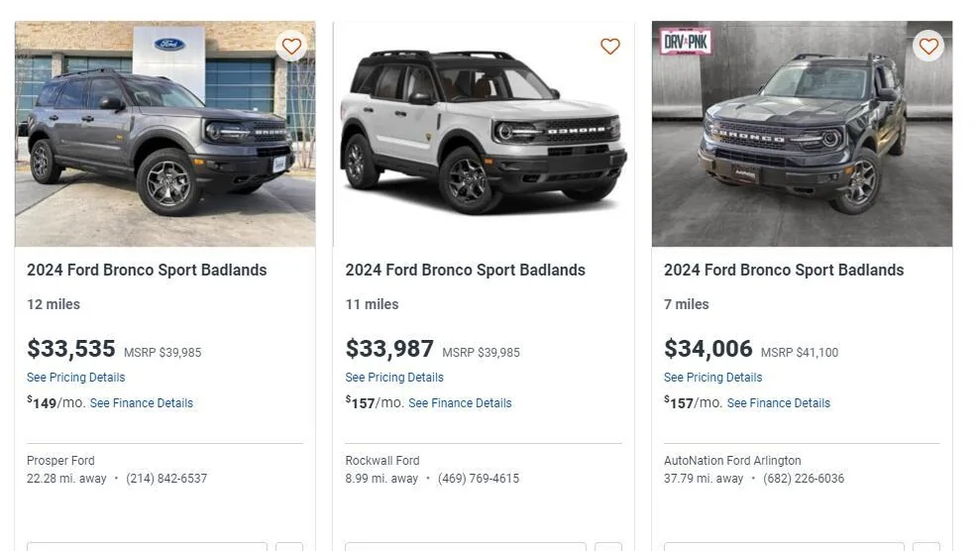980x551 pixels.
Task: Click the AutoNation Ford Arlington dealer name
Action: pos(732,461)
